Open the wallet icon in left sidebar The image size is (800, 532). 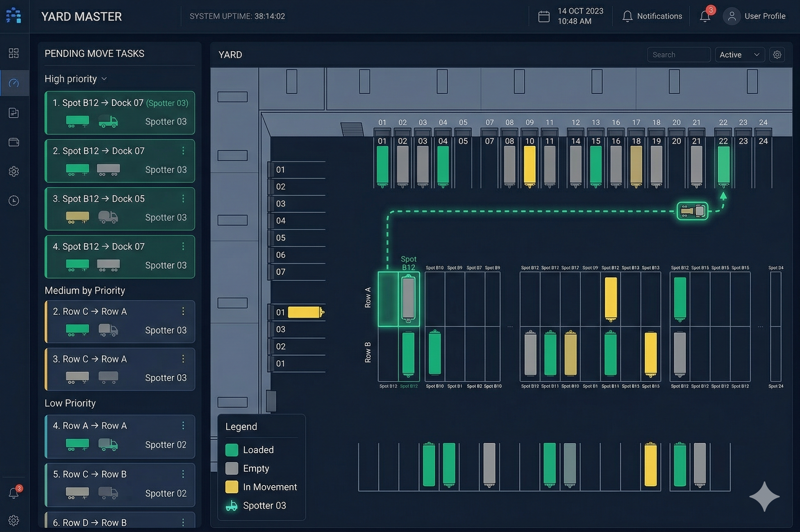(14, 142)
